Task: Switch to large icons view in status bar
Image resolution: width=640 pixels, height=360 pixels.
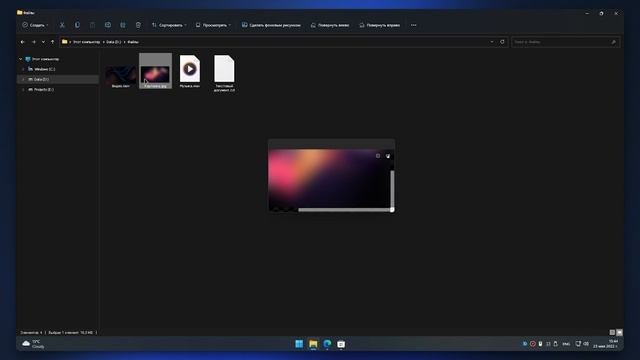Action: coord(619,333)
